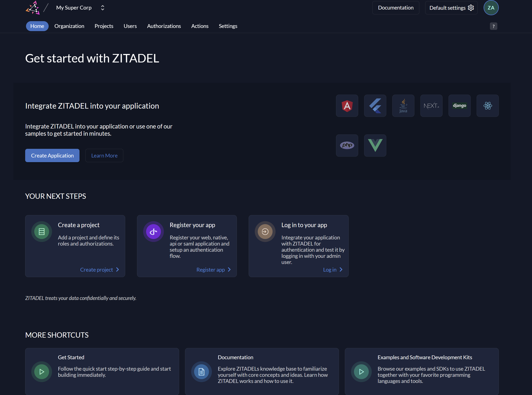
Task: Click the Register your app card title
Action: point(192,225)
